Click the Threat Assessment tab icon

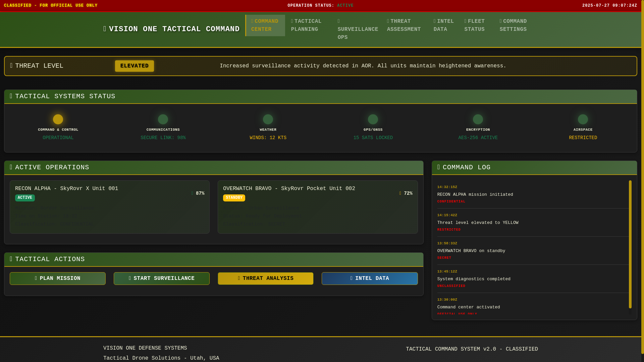(388, 21)
